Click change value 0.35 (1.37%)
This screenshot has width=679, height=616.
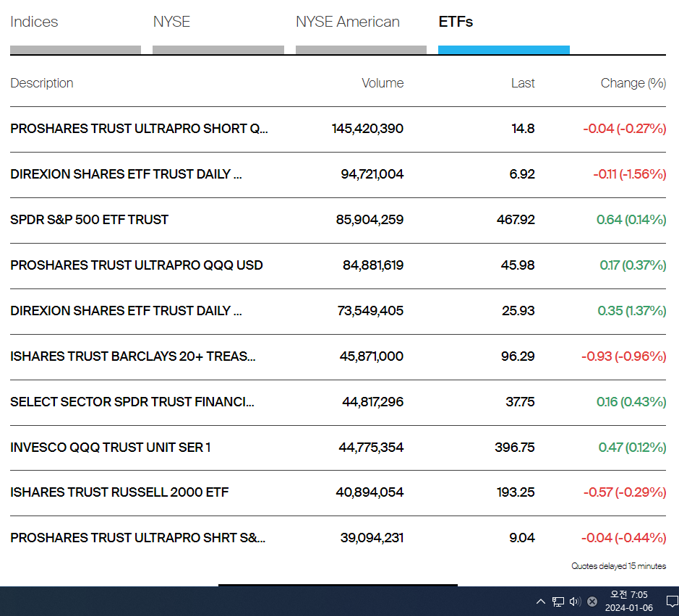632,310
